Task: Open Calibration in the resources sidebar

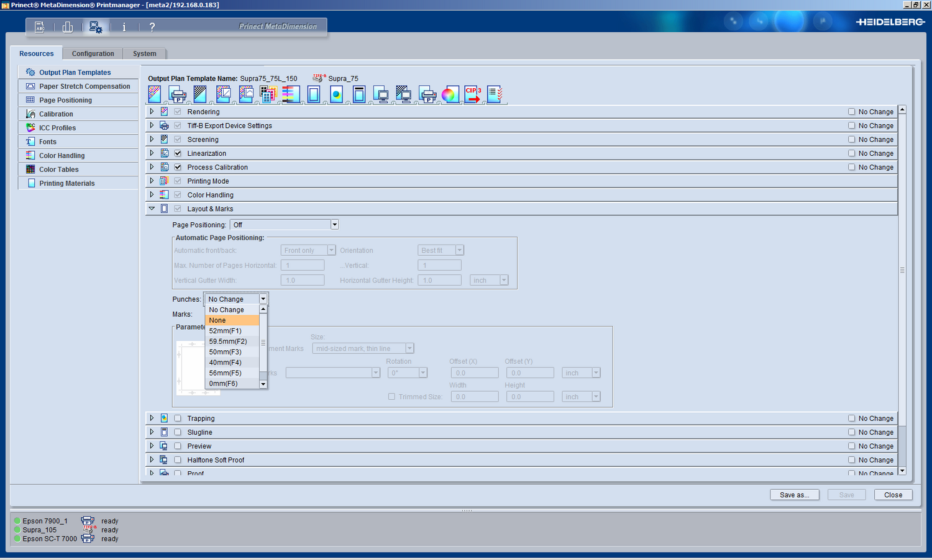Action: (78, 114)
